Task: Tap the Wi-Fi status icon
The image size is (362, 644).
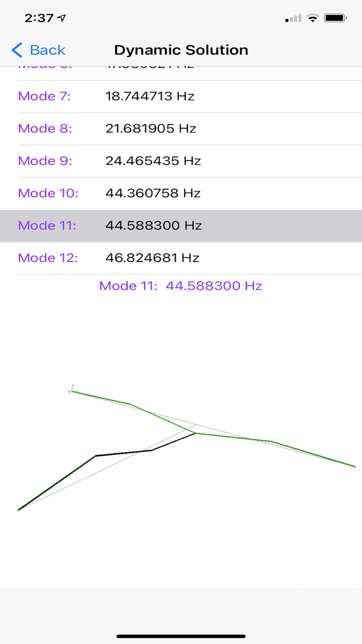Action: point(312,18)
